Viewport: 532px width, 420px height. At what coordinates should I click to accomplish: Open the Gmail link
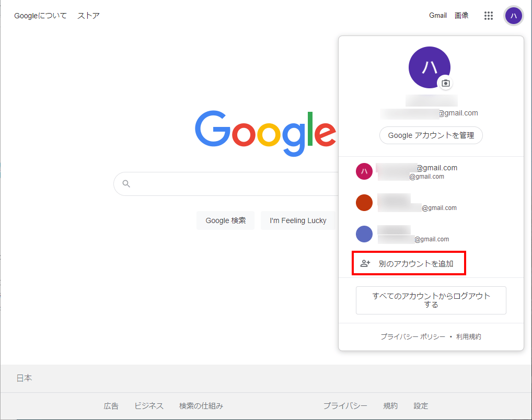(x=438, y=15)
